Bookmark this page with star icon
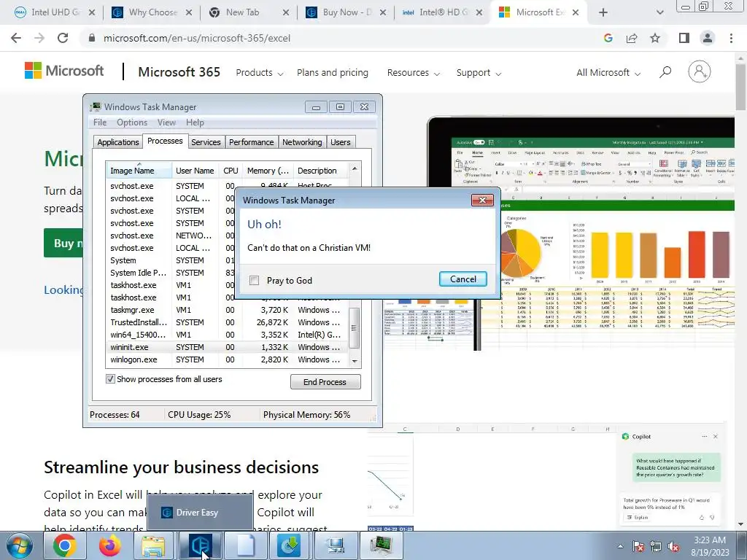This screenshot has height=560, width=747. 655,38
